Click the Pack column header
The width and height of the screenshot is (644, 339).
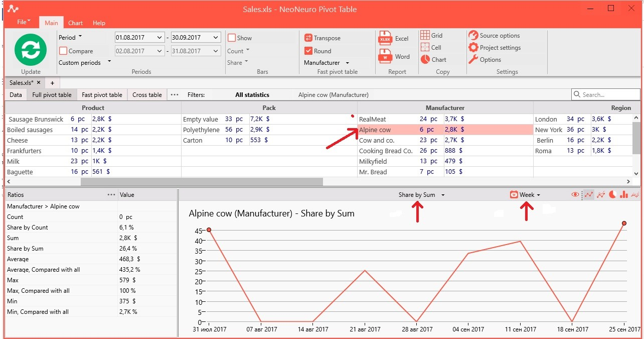269,107
